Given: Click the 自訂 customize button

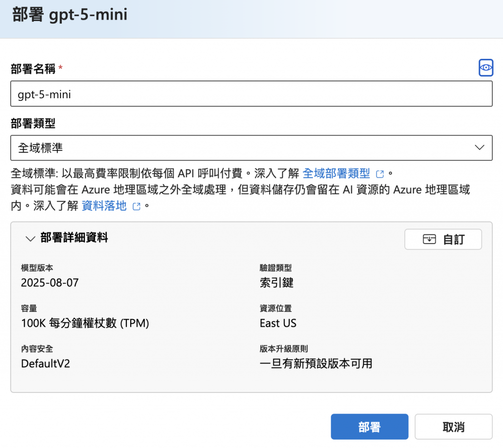Looking at the screenshot, I should click(443, 239).
